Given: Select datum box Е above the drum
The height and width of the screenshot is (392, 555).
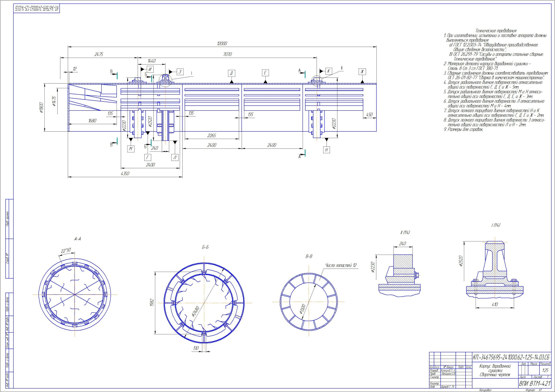Looking at the screenshot, I should point(265,73).
